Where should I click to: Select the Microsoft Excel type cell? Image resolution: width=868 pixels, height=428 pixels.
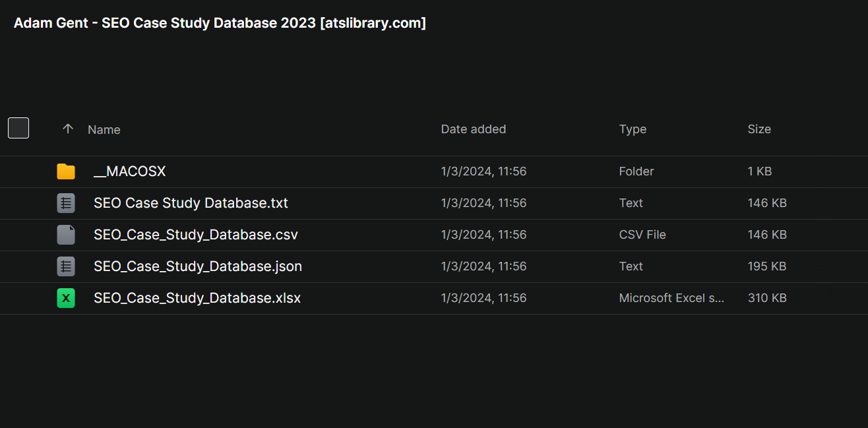click(671, 298)
